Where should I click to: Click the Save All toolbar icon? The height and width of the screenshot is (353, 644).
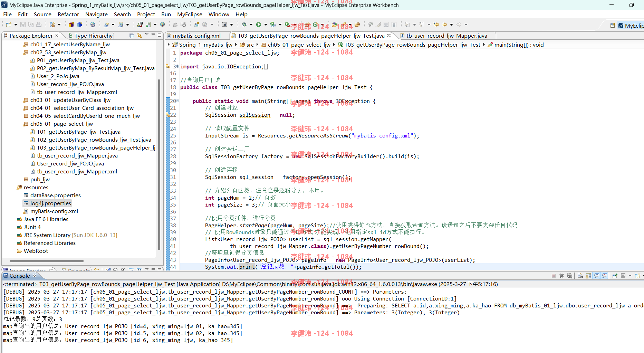[x=31, y=25]
